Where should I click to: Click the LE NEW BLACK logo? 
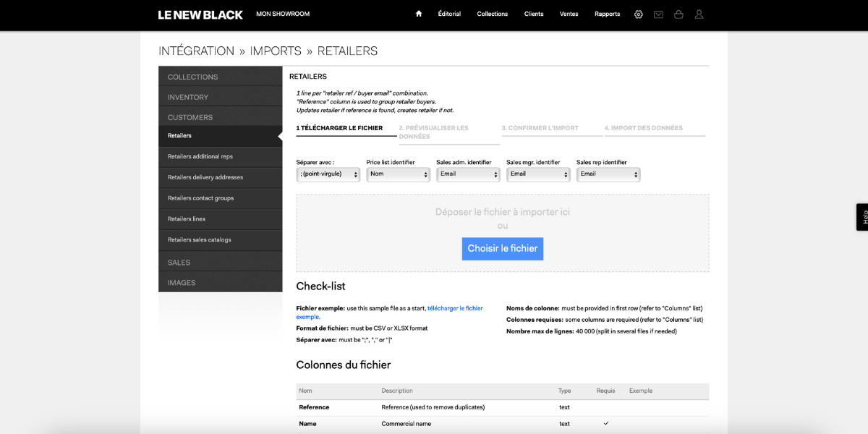click(x=200, y=14)
